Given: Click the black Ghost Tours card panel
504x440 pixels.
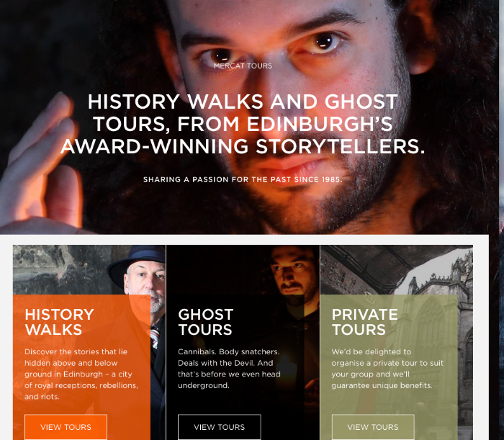Looking at the screenshot, I should pyautogui.click(x=235, y=367).
